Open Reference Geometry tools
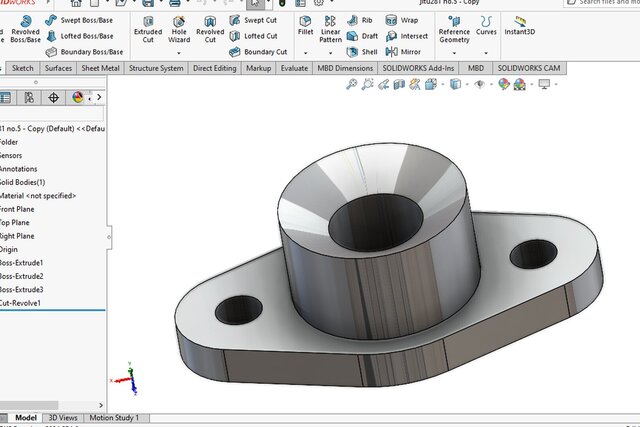 (454, 29)
